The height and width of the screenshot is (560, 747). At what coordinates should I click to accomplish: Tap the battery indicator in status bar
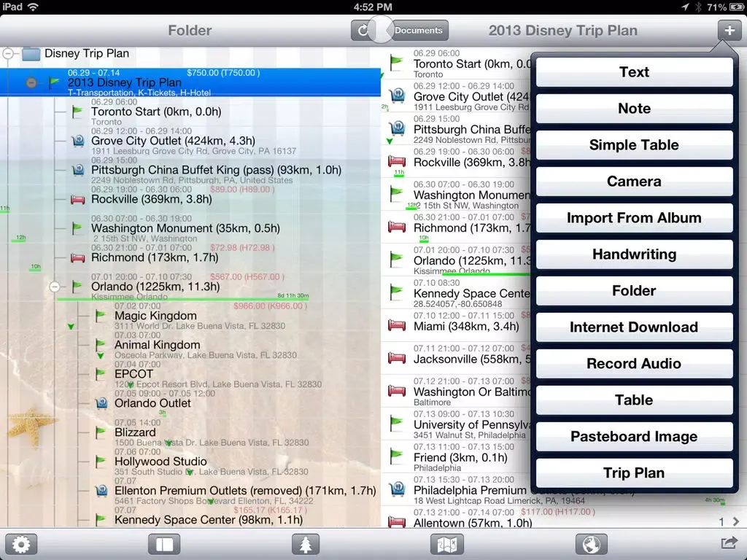click(x=736, y=7)
